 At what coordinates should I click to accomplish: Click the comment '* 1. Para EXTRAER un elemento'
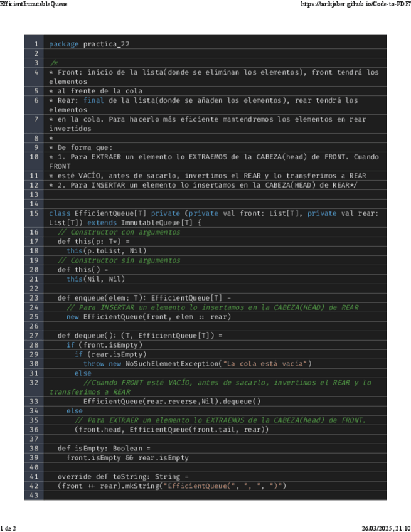pos(110,157)
